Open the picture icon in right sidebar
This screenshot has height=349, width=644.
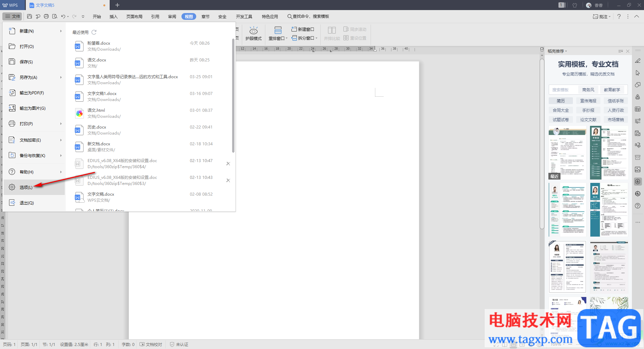tap(638, 169)
